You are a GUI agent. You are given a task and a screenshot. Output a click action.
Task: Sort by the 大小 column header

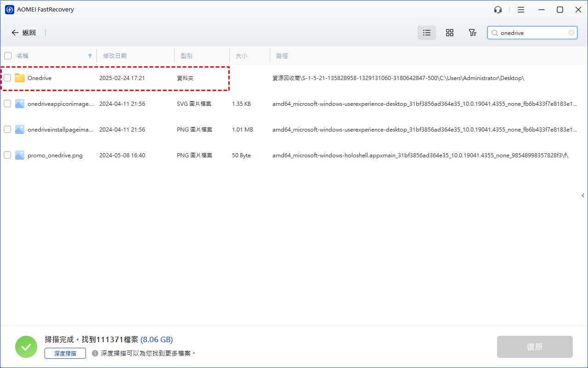click(x=242, y=56)
